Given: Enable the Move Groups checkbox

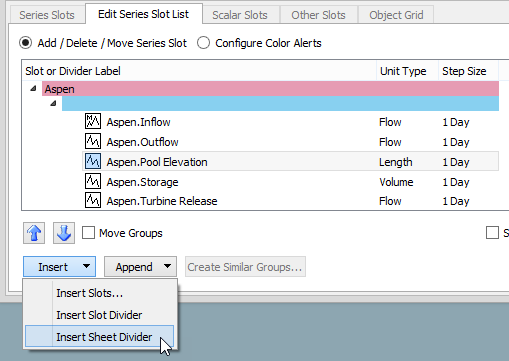Looking at the screenshot, I should point(88,233).
